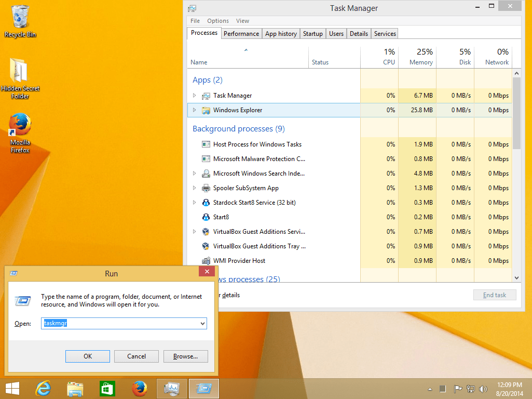
Task: Switch to Task Manager taskbar button
Action: click(171, 389)
